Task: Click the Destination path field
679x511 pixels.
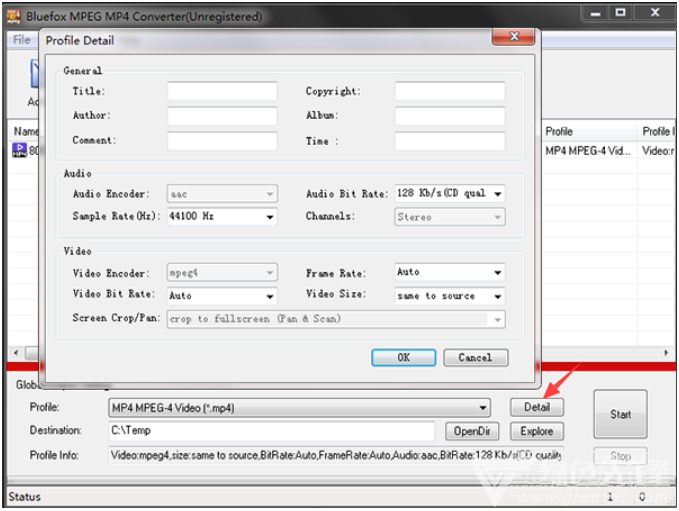Action: click(x=272, y=430)
